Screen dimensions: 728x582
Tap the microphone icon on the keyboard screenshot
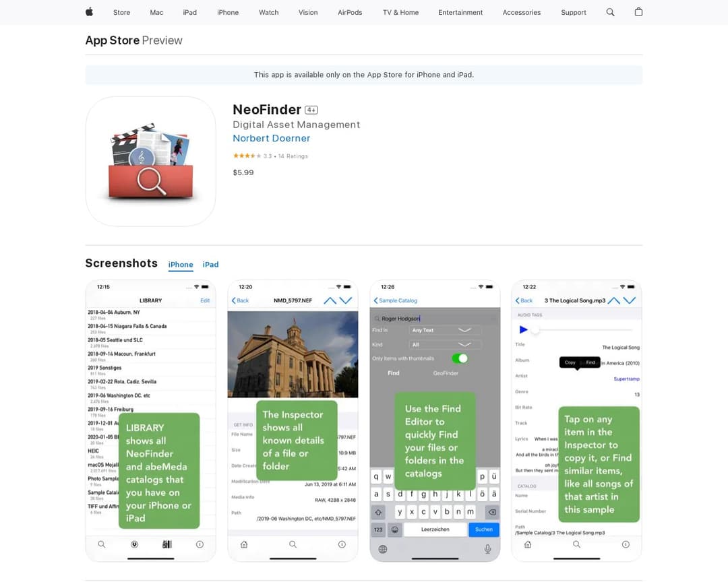point(487,549)
